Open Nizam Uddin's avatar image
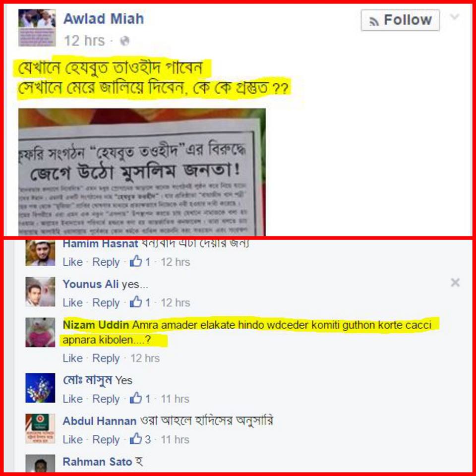 coord(40,332)
